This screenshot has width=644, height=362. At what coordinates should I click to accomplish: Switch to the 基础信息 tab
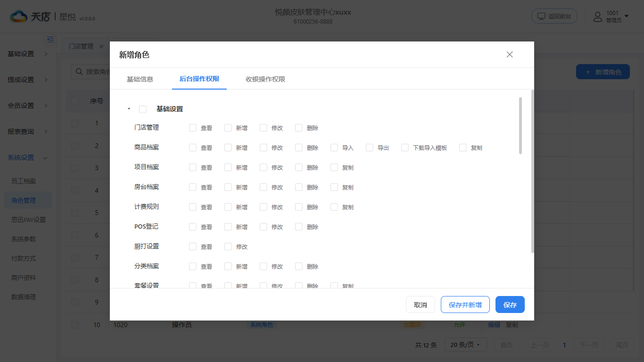pos(140,79)
